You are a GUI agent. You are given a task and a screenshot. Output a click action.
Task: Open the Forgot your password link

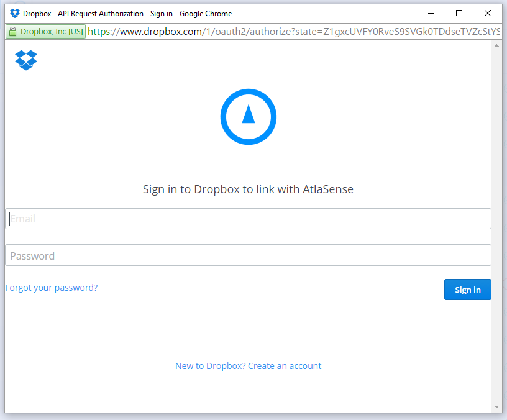tap(52, 288)
